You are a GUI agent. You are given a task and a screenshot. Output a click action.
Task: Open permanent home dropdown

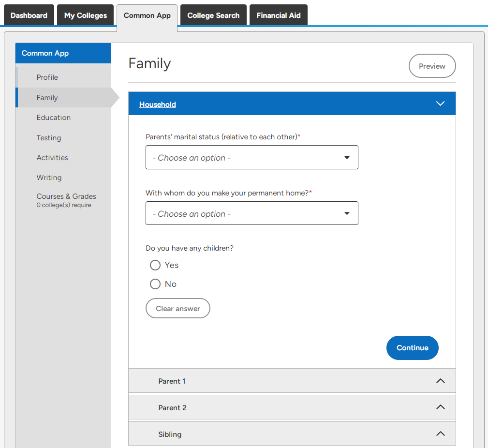coord(252,213)
